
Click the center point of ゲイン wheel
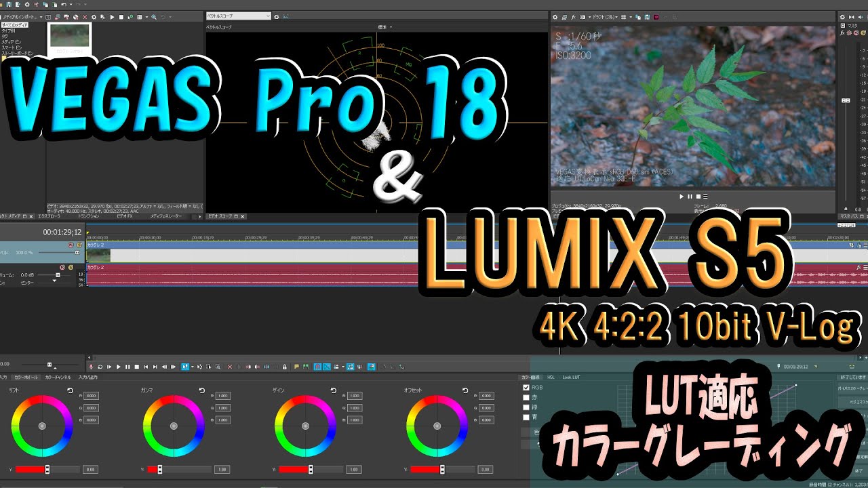[305, 426]
